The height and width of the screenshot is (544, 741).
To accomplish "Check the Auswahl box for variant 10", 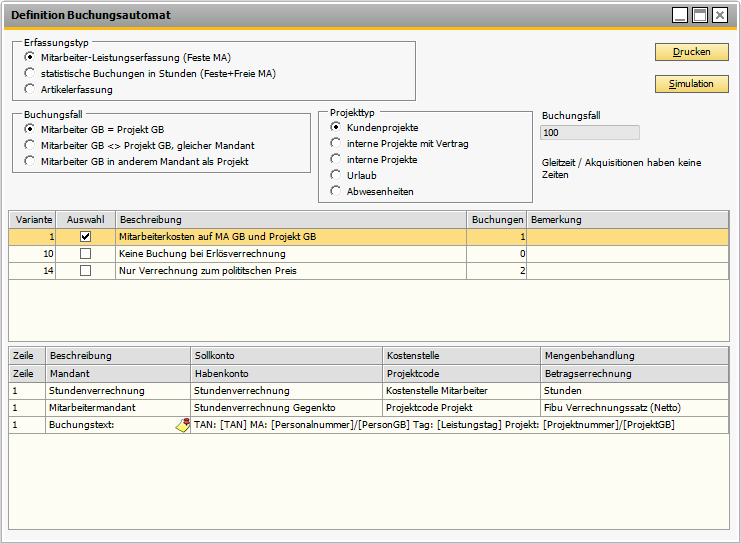I will tap(85, 254).
